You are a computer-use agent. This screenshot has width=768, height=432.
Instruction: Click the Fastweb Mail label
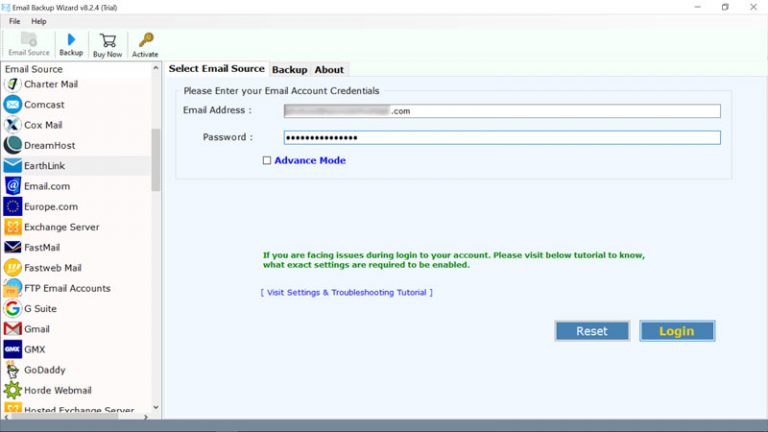click(53, 267)
